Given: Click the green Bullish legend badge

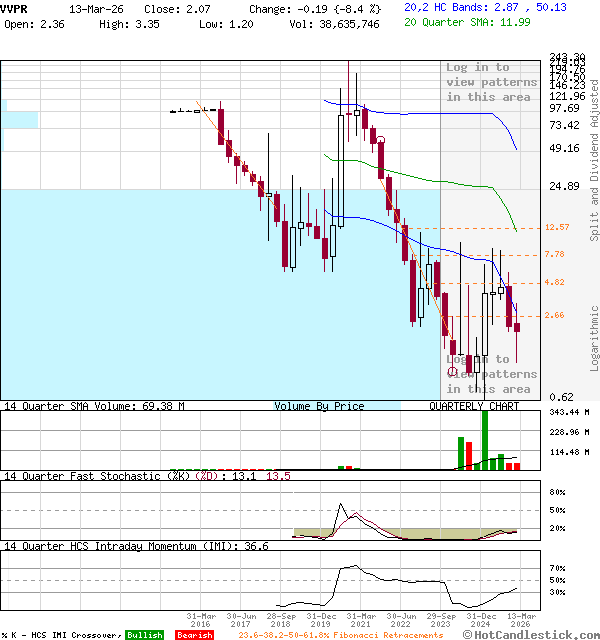Looking at the screenshot, I should click(x=146, y=635).
